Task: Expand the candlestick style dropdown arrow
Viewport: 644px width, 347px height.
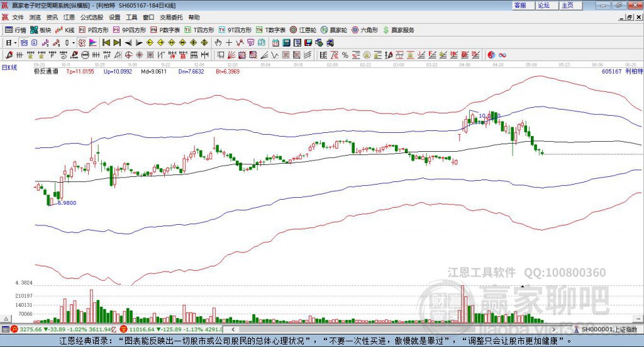Action: [73, 43]
